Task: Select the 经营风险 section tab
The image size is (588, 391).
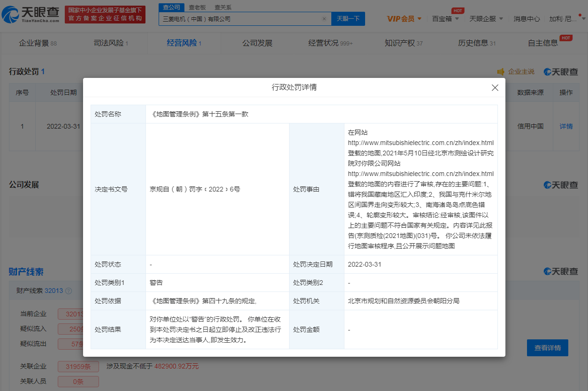Action: pos(184,43)
